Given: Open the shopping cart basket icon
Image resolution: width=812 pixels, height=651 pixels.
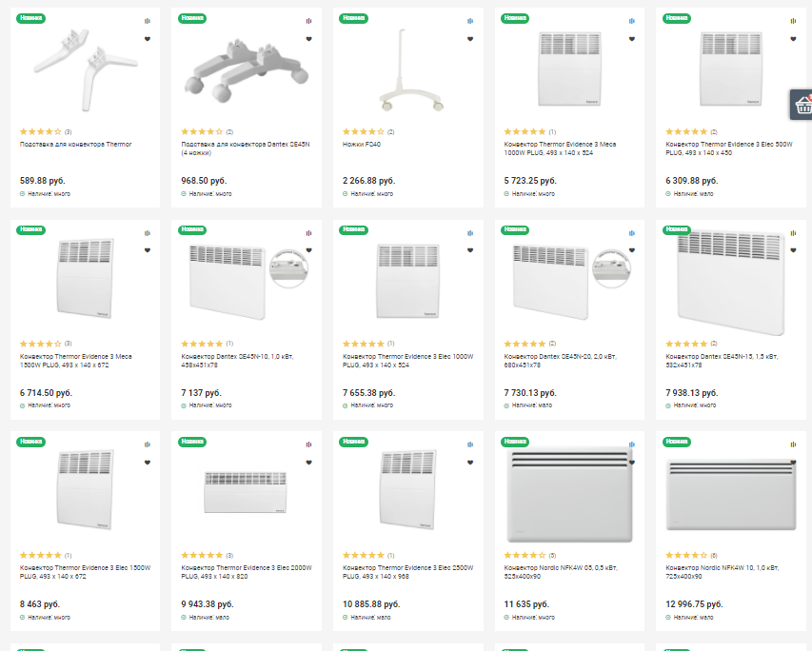Looking at the screenshot, I should pyautogui.click(x=802, y=106).
